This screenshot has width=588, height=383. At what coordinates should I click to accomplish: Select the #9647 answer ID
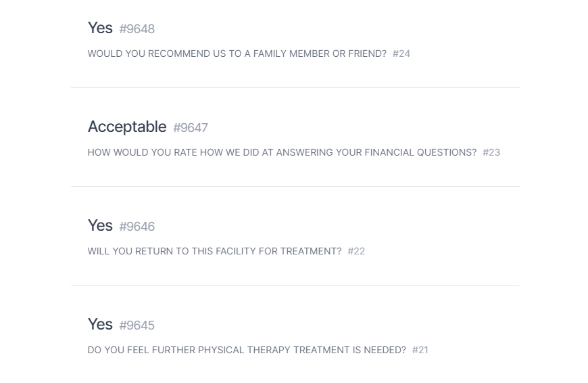click(x=191, y=128)
